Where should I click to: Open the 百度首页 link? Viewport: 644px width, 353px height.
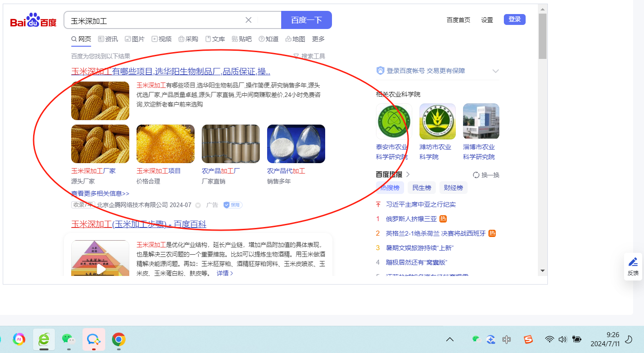(x=459, y=20)
